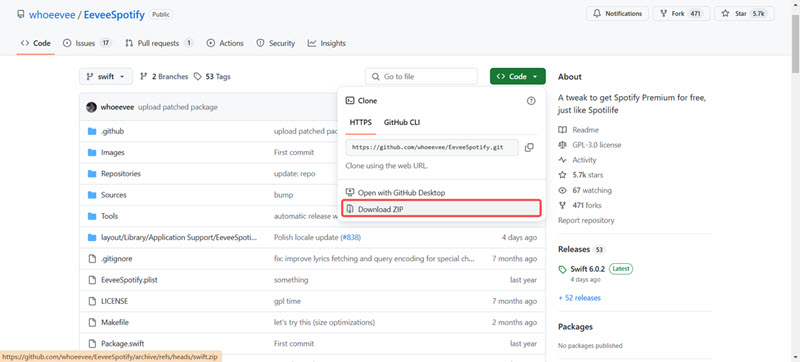Click the copy URL to clipboard icon
This screenshot has width=800, height=362.
click(529, 147)
